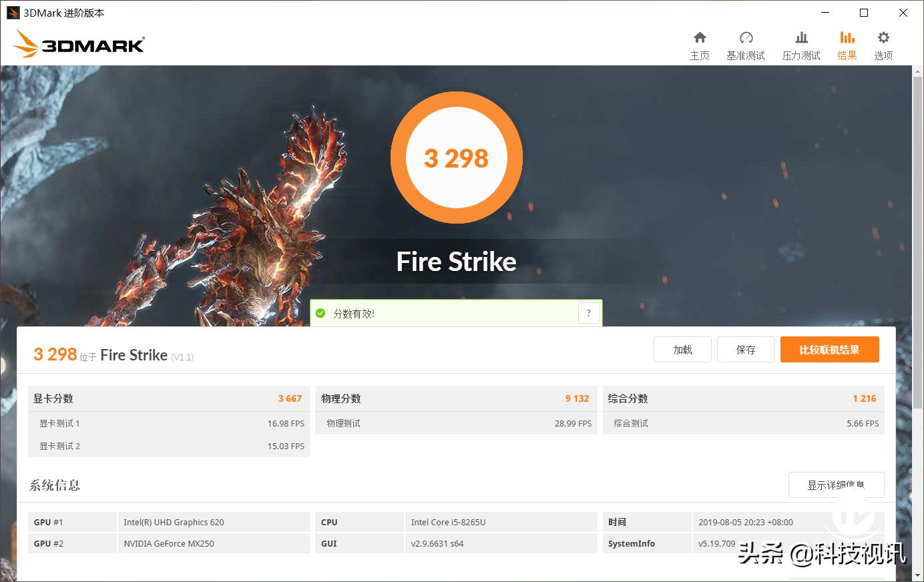Screen dimensions: 924x582
Task: Open the stress test (压力测试) section
Action: [800, 43]
